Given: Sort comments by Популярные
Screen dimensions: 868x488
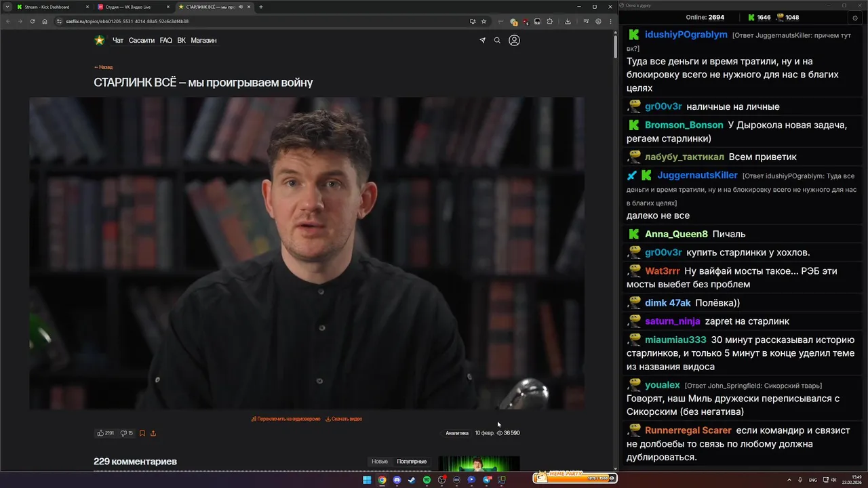Looking at the screenshot, I should (412, 462).
